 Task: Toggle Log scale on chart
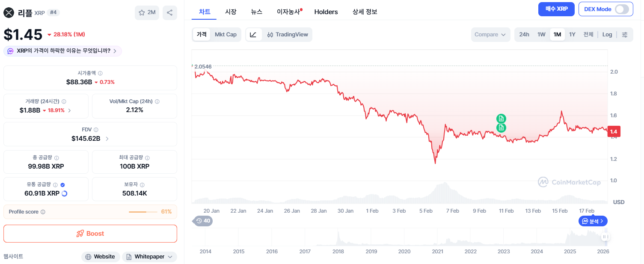607,35
